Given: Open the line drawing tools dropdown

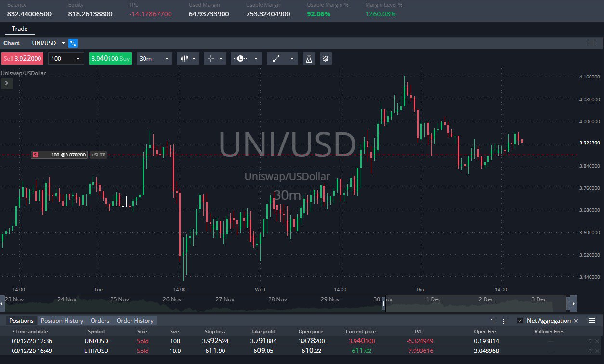Looking at the screenshot, I should click(282, 59).
